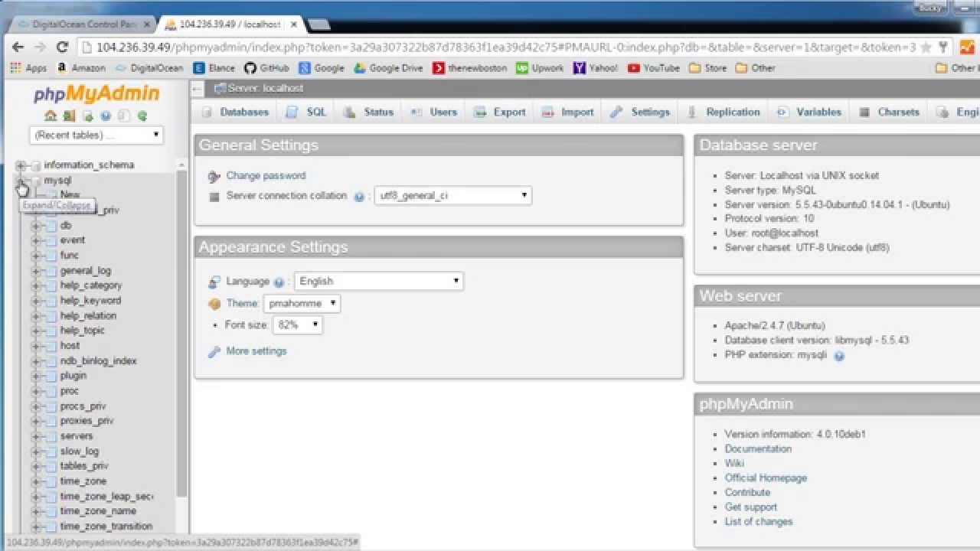Click the help icon next to Language
Viewport: 980px width, 551px height.
point(279,282)
